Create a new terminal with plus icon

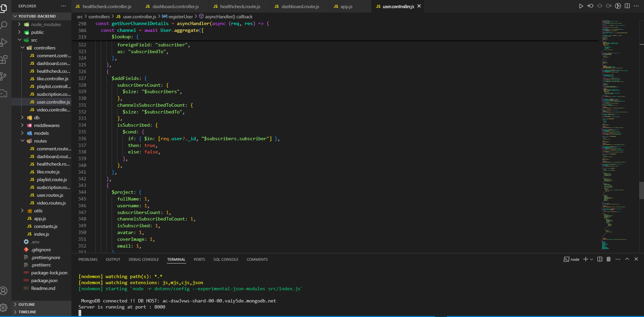586,259
